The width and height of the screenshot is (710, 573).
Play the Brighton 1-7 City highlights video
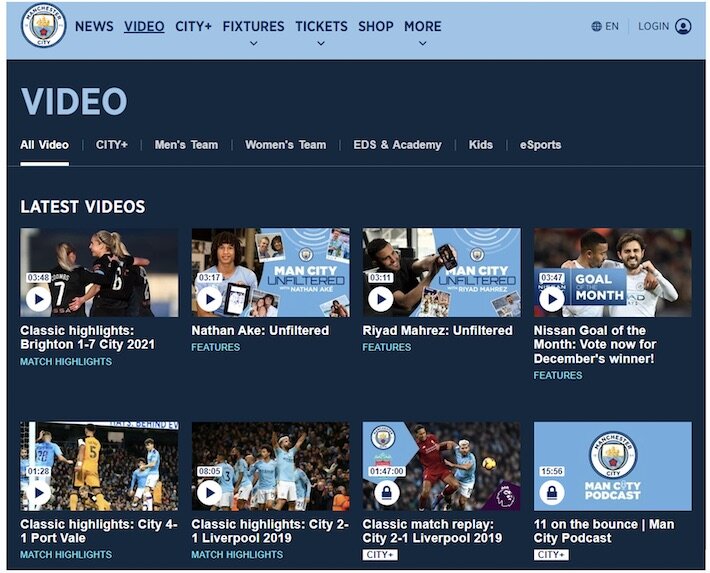click(38, 299)
